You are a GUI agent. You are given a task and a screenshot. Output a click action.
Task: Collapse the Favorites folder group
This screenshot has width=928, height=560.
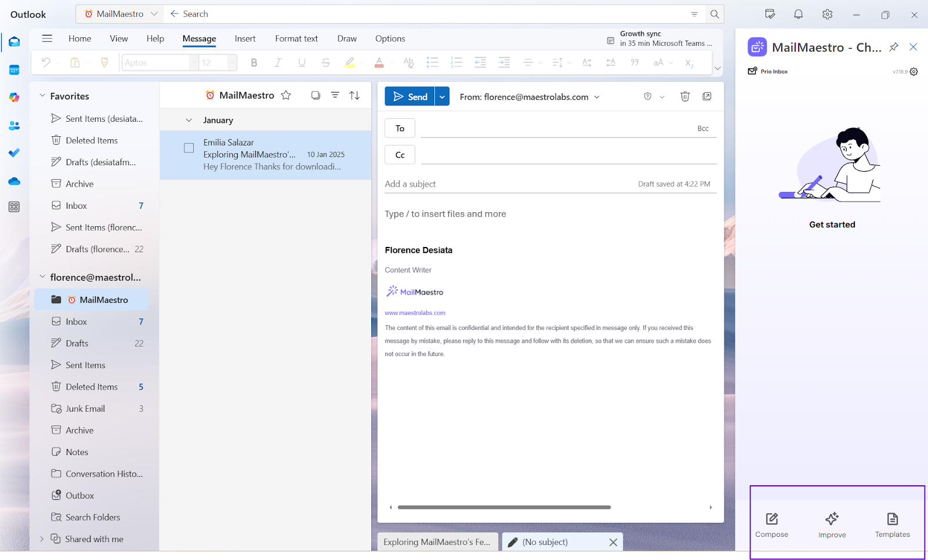[x=42, y=96]
